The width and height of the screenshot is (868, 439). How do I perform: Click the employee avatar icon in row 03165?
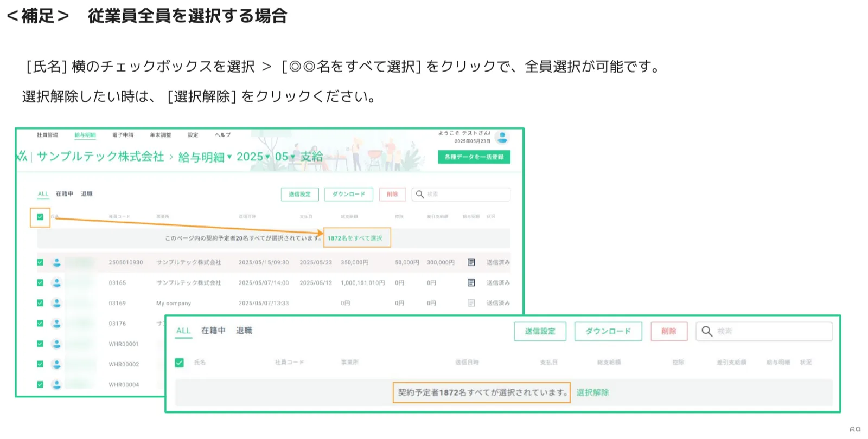tap(56, 282)
